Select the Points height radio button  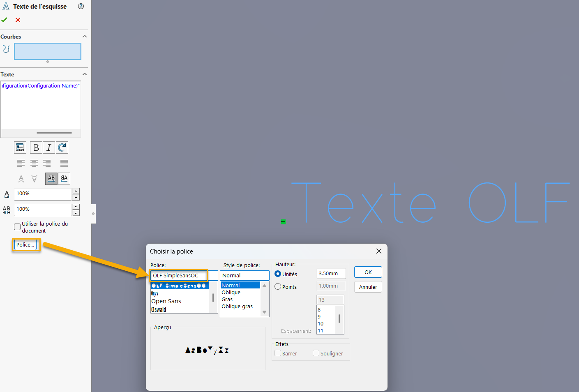[x=278, y=287]
